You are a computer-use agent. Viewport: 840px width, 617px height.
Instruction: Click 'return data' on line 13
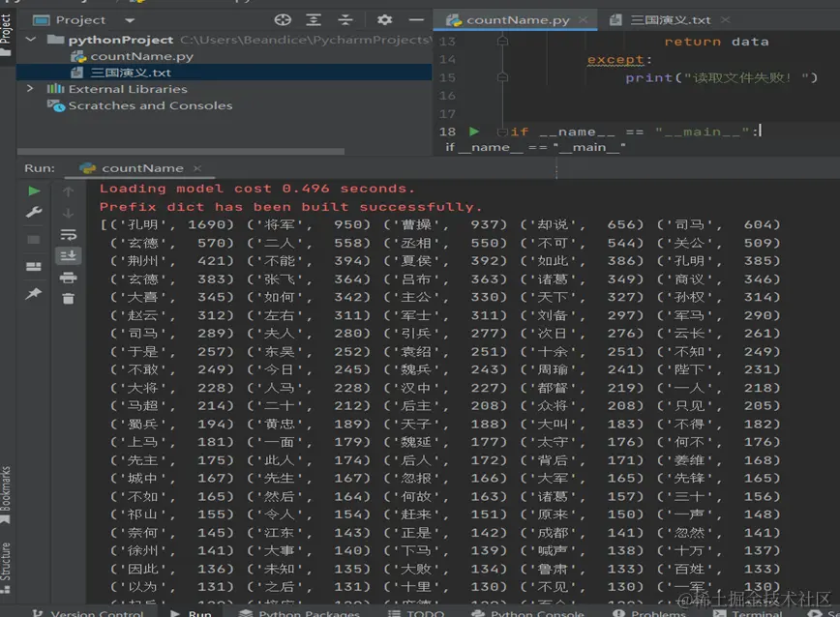click(716, 42)
